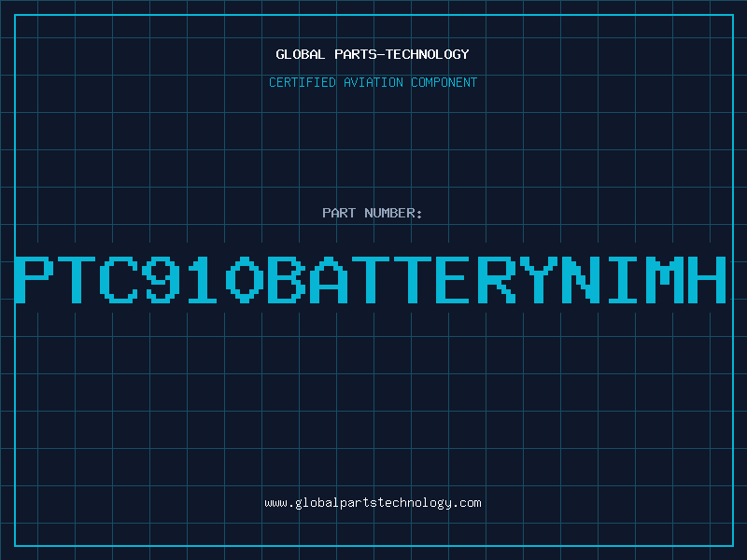This screenshot has height=560, width=747.
Task: Select the 'PART NUMBER:' label
Action: coord(372,213)
